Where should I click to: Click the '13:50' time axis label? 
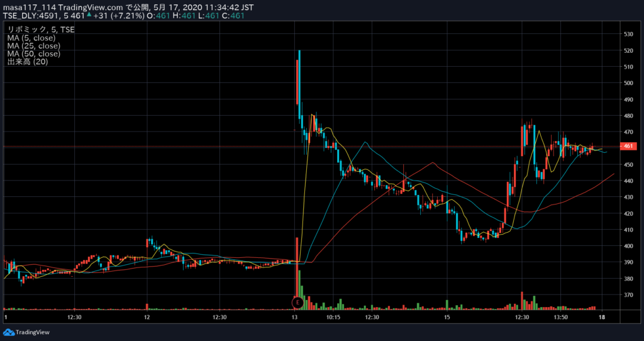(560, 317)
